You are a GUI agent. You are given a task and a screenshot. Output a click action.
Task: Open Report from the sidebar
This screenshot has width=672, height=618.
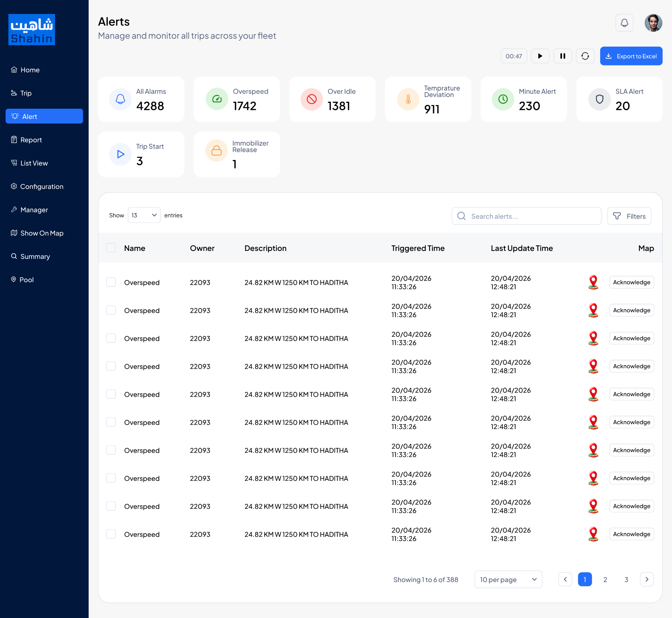coord(44,140)
